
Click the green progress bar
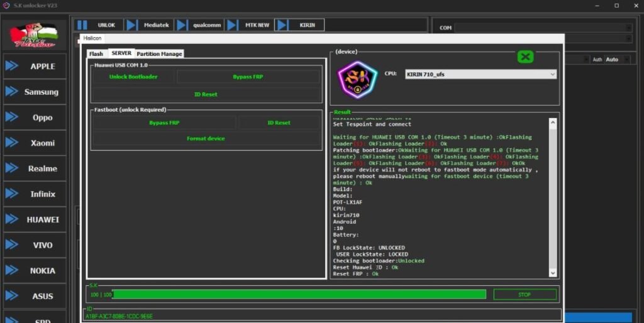(299, 294)
